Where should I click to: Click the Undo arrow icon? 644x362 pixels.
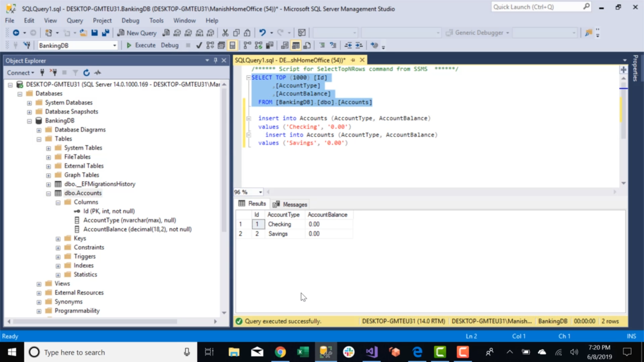pos(262,33)
